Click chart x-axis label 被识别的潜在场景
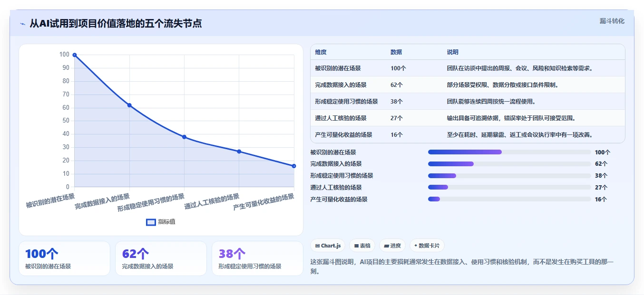The image size is (644, 295). [x=51, y=200]
